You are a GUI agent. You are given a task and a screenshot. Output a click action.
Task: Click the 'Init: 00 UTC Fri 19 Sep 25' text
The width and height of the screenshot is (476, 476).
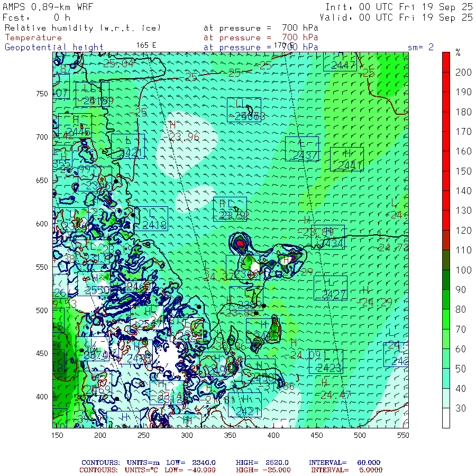tap(399, 7)
